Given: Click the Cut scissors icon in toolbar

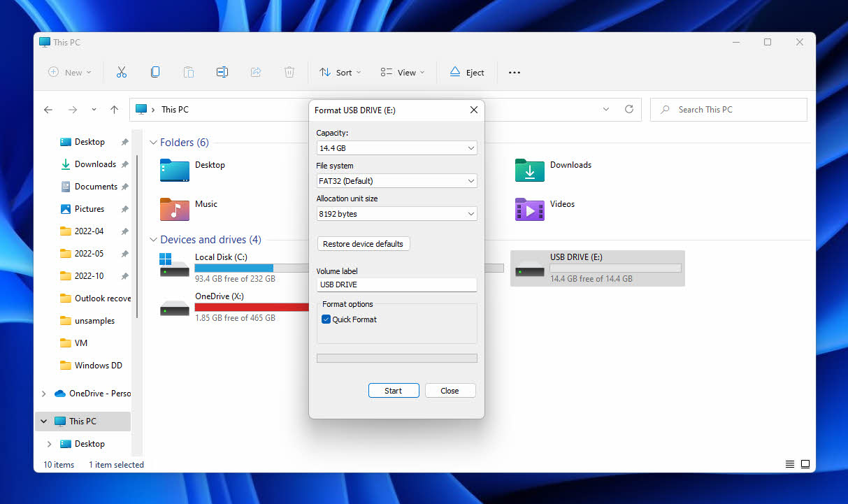Looking at the screenshot, I should pos(122,72).
